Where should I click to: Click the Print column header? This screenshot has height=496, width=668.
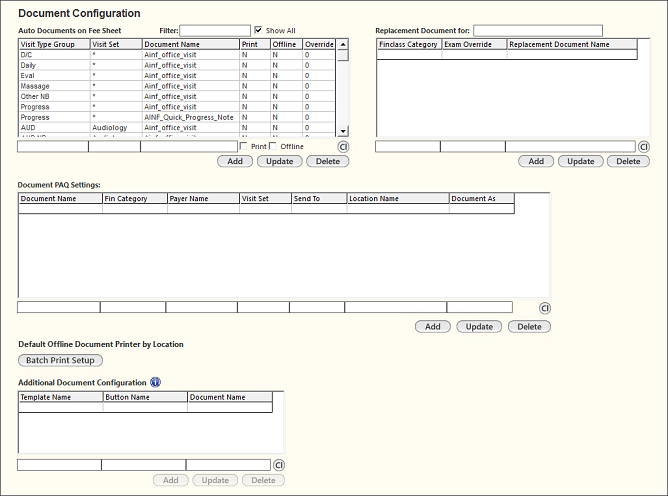tap(255, 44)
